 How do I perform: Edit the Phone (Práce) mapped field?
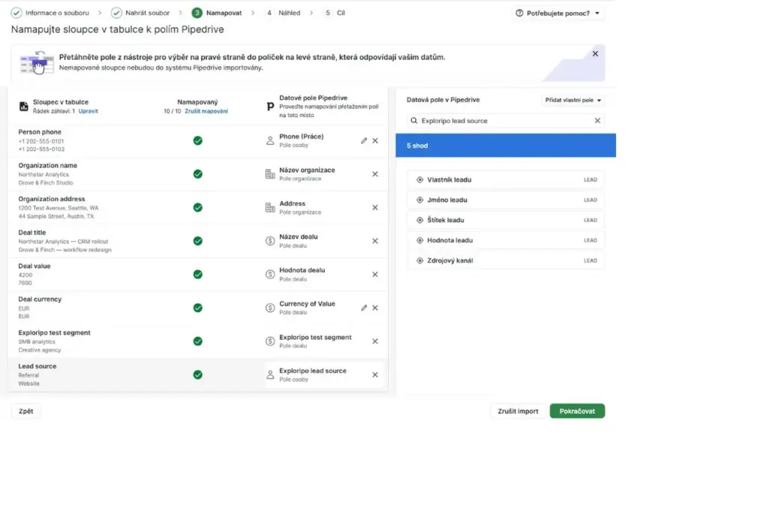[x=364, y=141]
